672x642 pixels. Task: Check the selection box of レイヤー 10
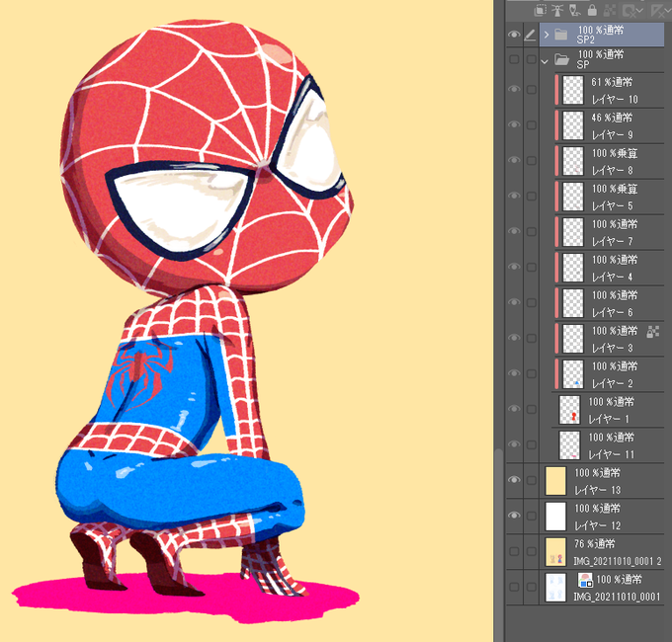click(532, 90)
